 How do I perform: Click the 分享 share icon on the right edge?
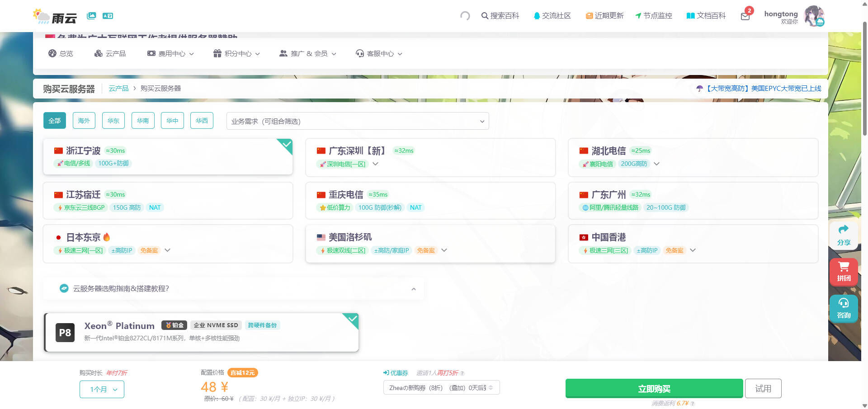coord(844,235)
